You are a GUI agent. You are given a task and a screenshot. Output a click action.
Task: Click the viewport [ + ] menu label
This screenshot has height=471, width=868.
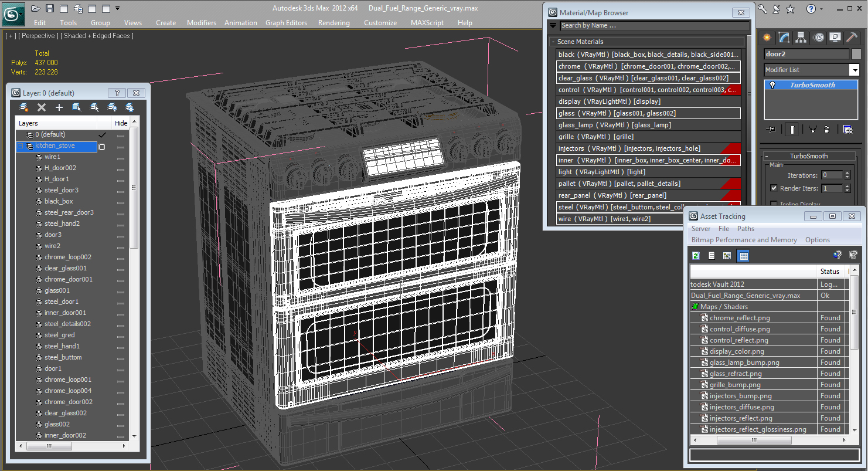click(11, 36)
